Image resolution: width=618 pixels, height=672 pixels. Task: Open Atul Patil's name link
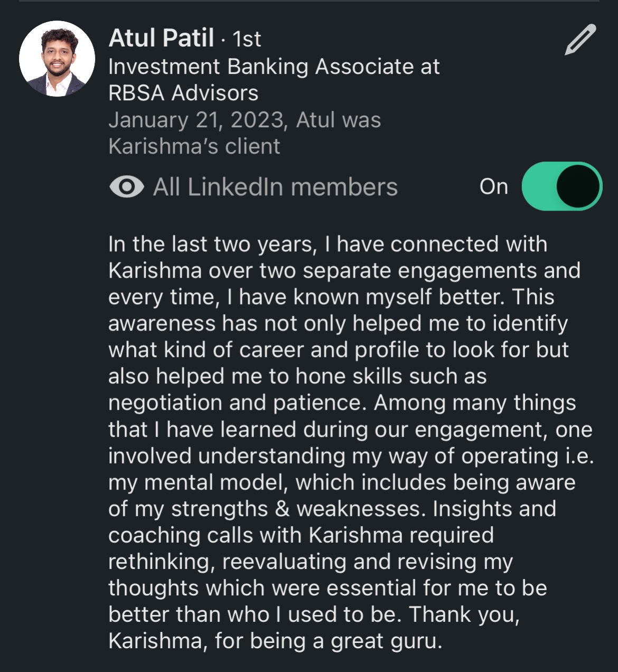pyautogui.click(x=161, y=39)
